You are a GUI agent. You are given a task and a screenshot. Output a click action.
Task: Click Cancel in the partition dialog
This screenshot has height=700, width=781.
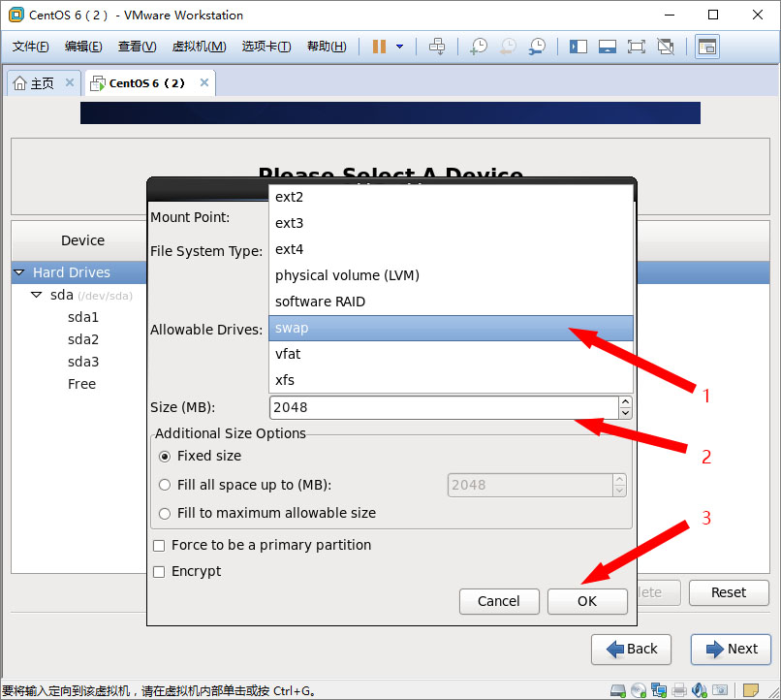(499, 601)
